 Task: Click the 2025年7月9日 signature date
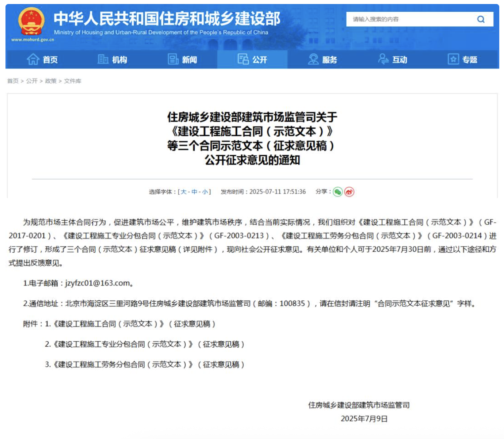364,419
